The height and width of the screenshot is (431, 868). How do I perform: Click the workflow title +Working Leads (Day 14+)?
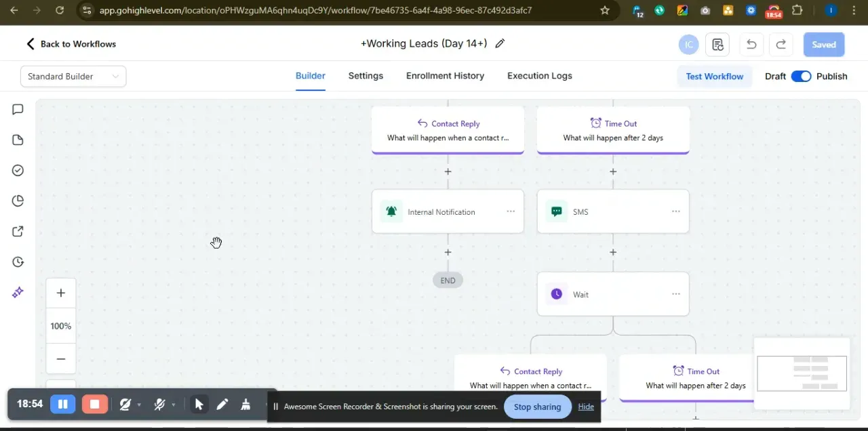[x=424, y=43]
